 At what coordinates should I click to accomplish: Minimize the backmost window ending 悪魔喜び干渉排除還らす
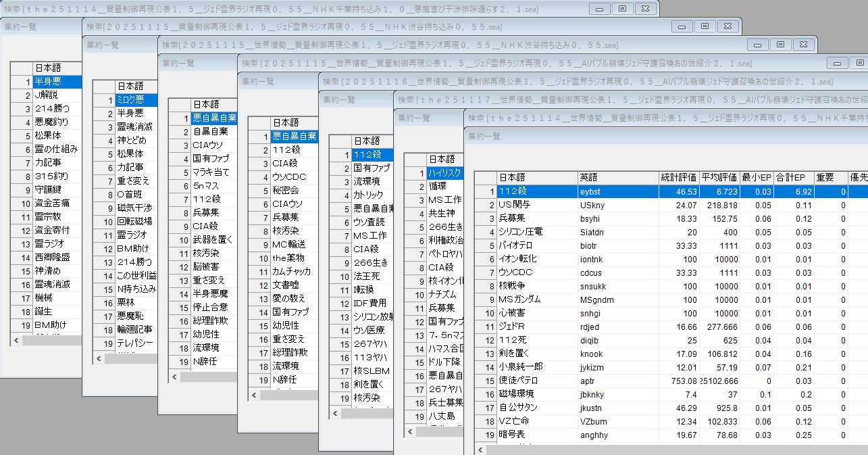click(598, 9)
